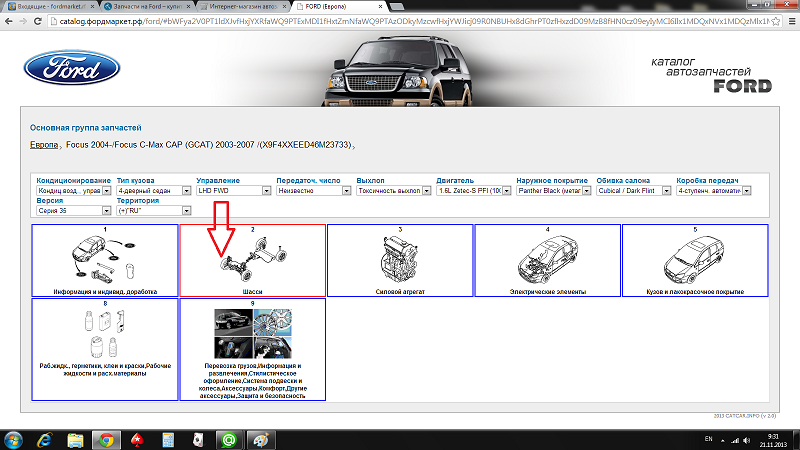Open a new browser tab

click(397, 7)
